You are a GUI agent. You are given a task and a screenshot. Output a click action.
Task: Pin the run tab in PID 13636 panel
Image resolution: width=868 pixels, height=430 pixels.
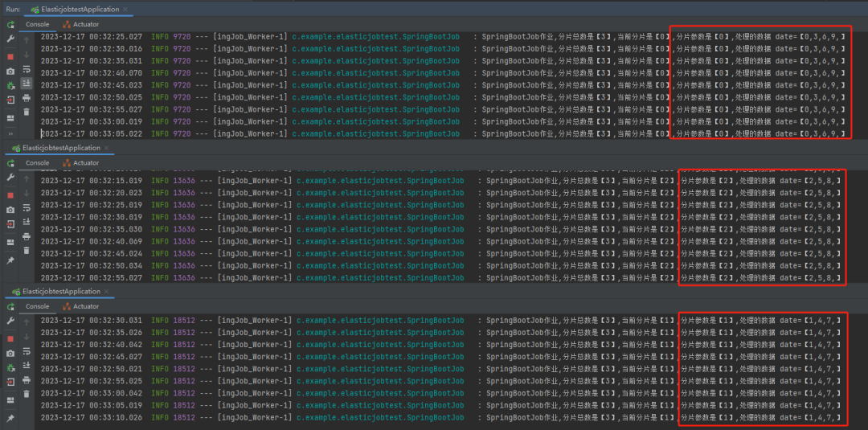pos(10,260)
